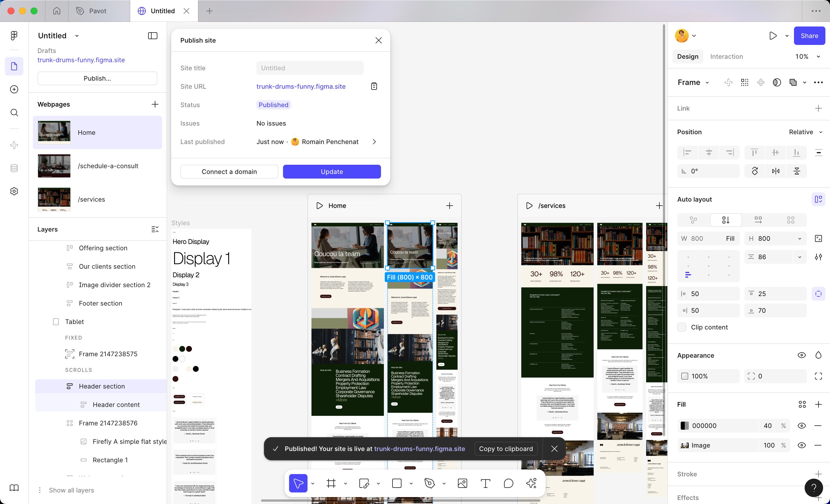Open the CMS database sidebar icon
The width and height of the screenshot is (830, 504).
(x=14, y=168)
